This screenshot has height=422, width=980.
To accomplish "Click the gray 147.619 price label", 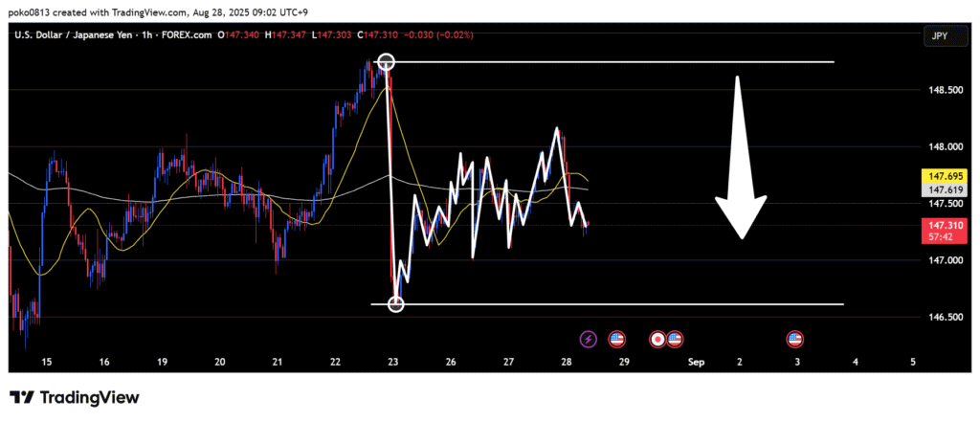I will (x=940, y=190).
